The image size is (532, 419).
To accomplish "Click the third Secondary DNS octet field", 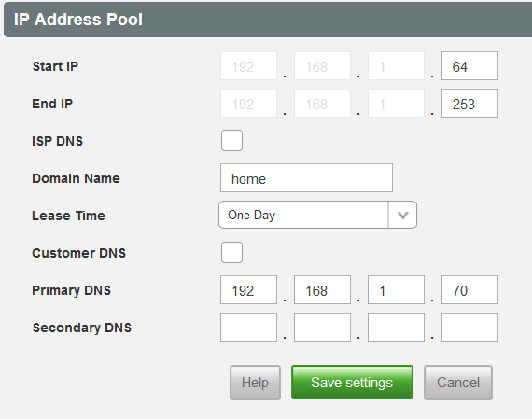I will pos(396,328).
